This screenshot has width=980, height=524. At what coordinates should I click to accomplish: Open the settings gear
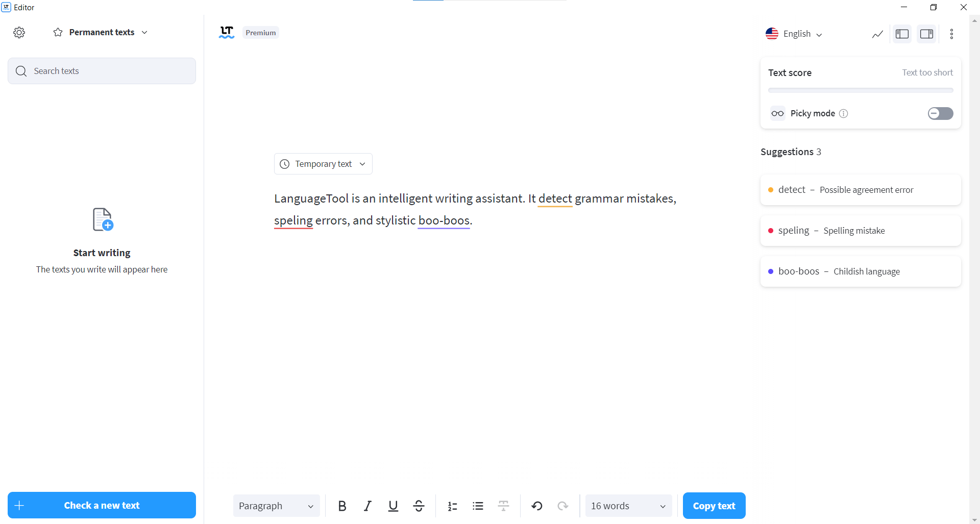(x=19, y=33)
